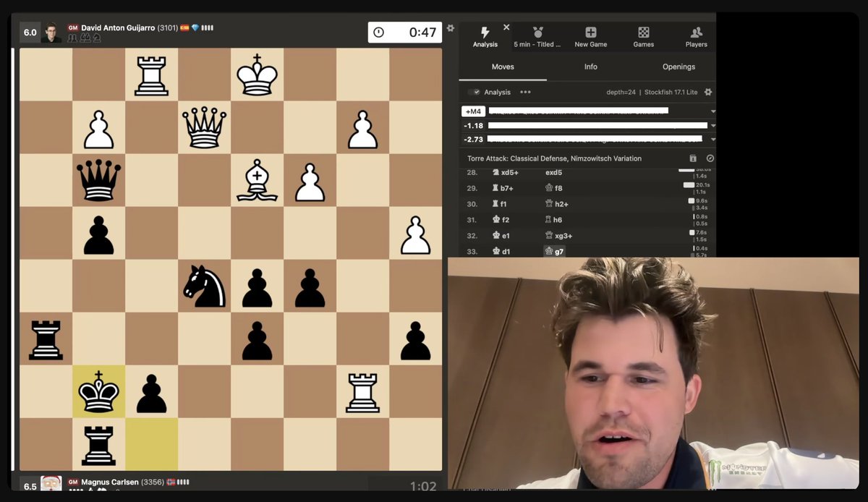Select the black knight on the board

point(205,286)
